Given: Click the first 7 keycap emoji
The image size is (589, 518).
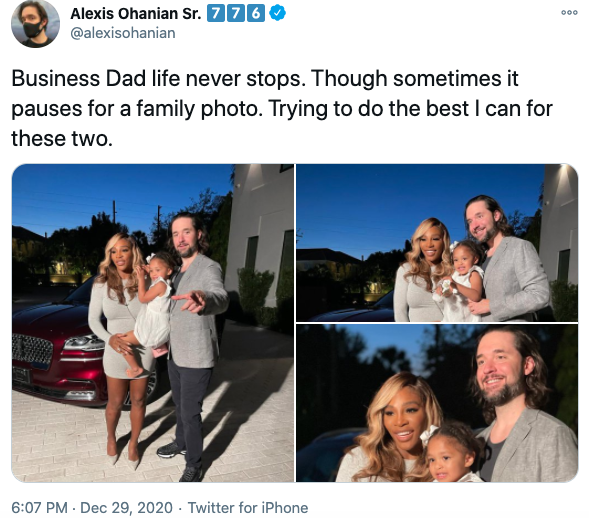Looking at the screenshot, I should pos(215,14).
